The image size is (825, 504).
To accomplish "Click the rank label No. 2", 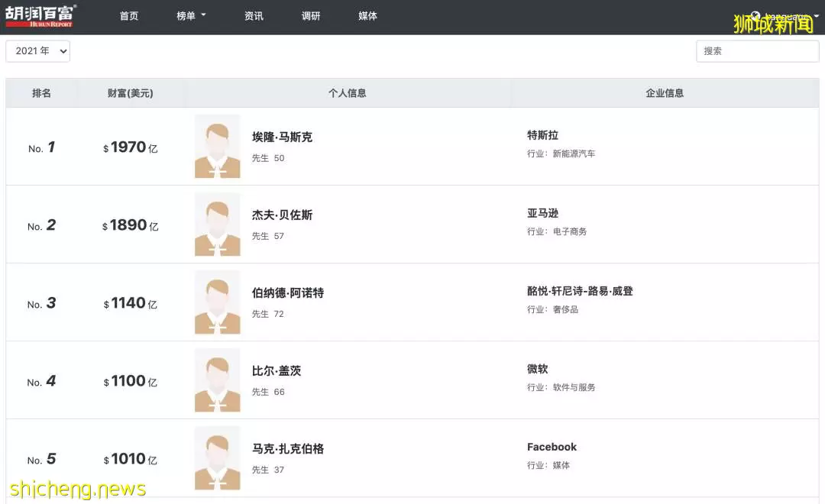I will [41, 225].
